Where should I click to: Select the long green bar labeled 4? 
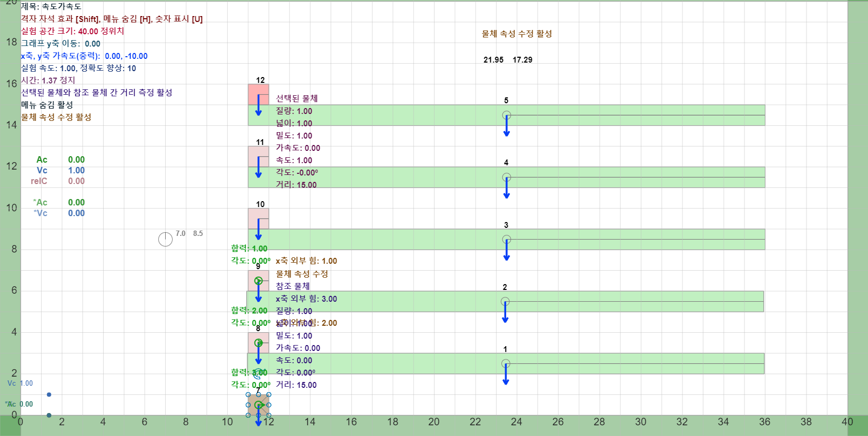pos(507,177)
